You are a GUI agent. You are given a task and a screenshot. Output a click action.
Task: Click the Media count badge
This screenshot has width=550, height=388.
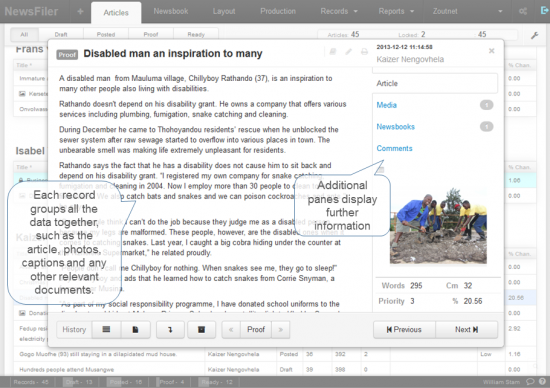point(487,105)
